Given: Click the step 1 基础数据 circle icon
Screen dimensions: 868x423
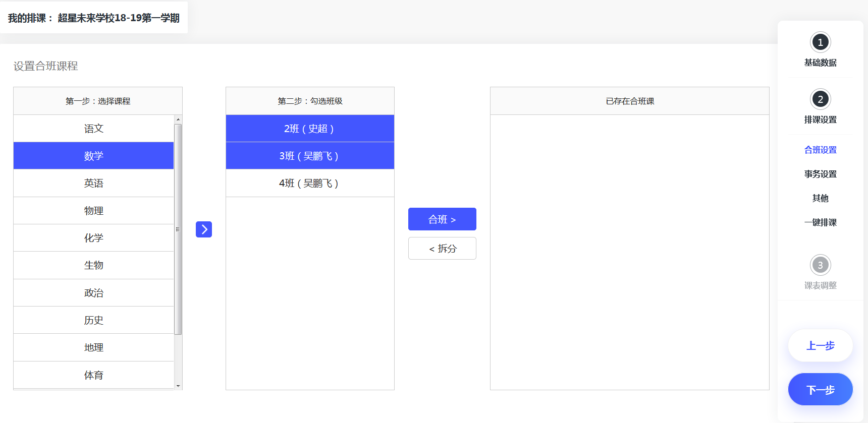Looking at the screenshot, I should click(x=820, y=42).
